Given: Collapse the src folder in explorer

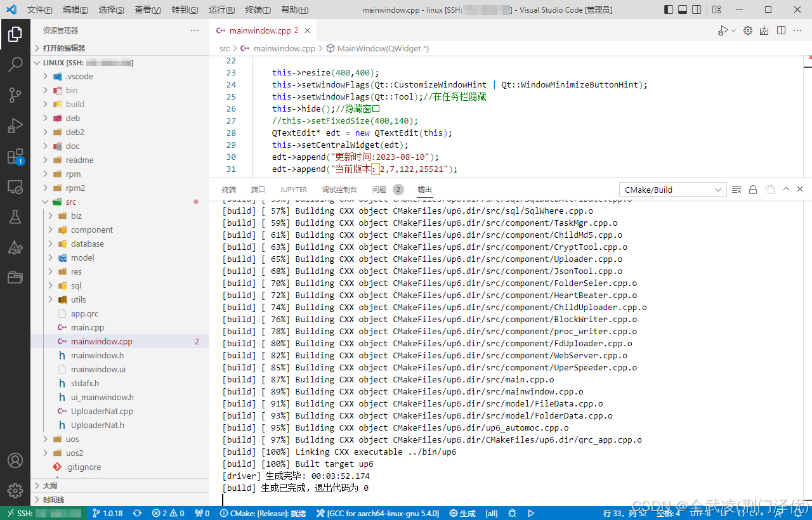Looking at the screenshot, I should point(45,202).
